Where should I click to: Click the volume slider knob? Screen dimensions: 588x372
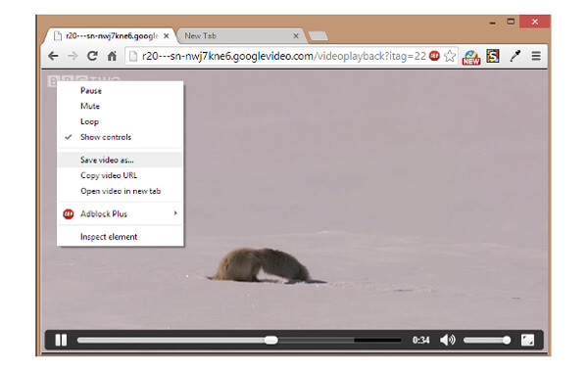point(507,340)
